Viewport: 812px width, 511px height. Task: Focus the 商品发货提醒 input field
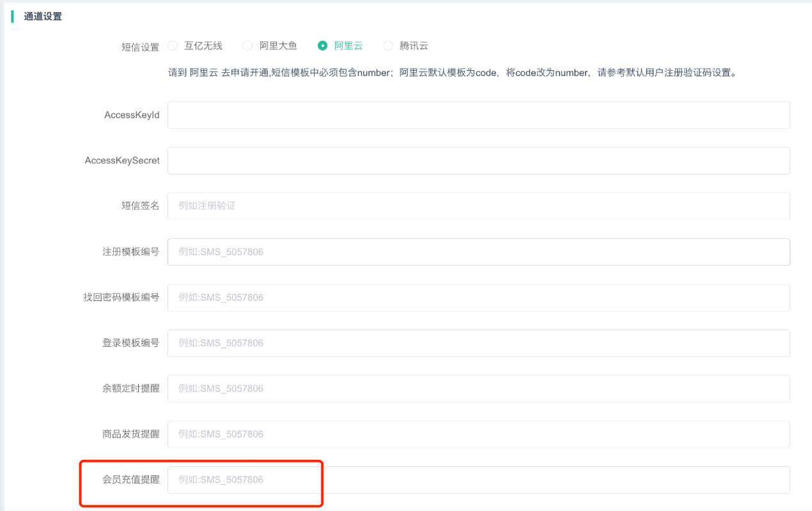tap(478, 434)
